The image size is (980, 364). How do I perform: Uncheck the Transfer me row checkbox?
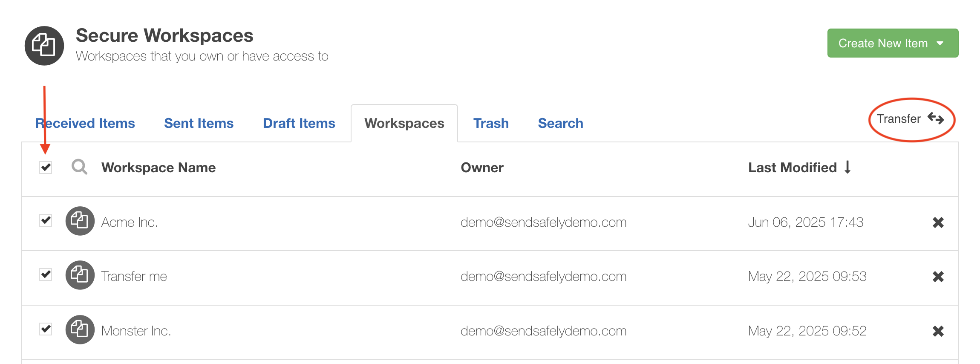pyautogui.click(x=46, y=275)
